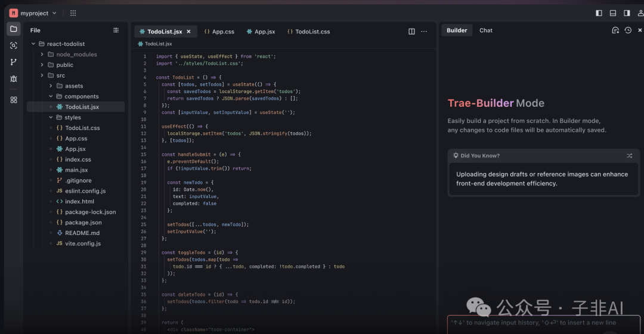Switch to the App.jsx editor tab
This screenshot has width=644, height=334.
point(261,31)
